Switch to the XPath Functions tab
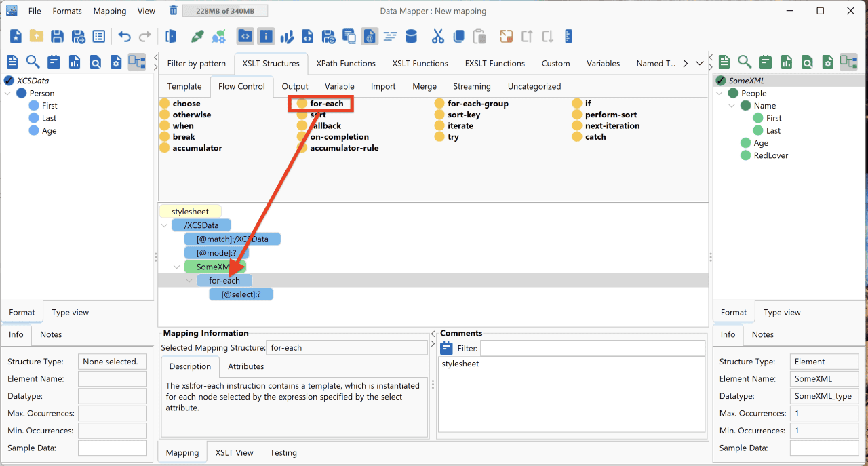 [346, 63]
